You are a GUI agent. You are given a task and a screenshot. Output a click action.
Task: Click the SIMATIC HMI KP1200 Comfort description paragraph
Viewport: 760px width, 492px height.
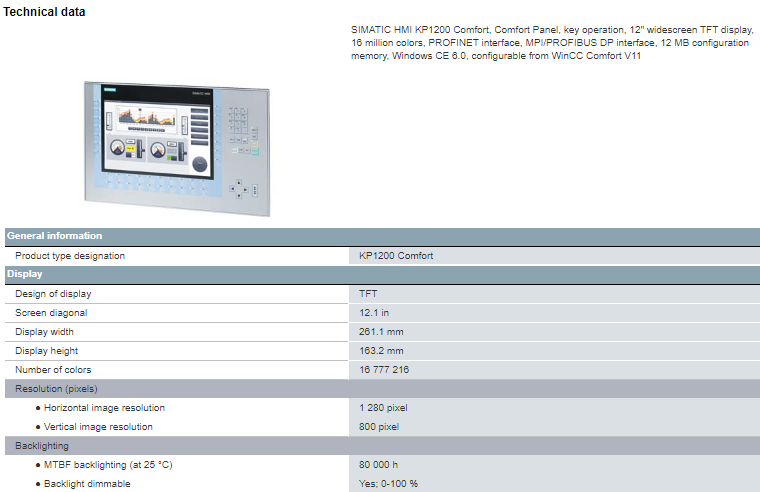point(552,43)
